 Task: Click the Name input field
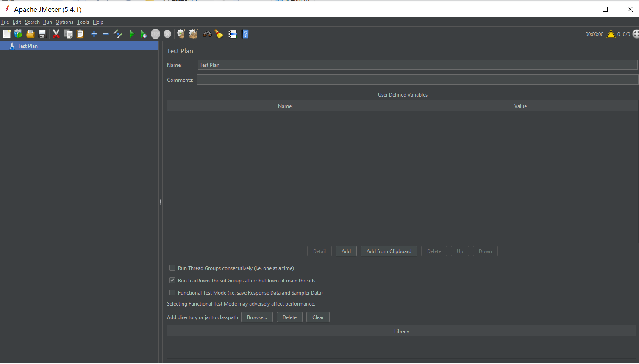click(x=417, y=65)
